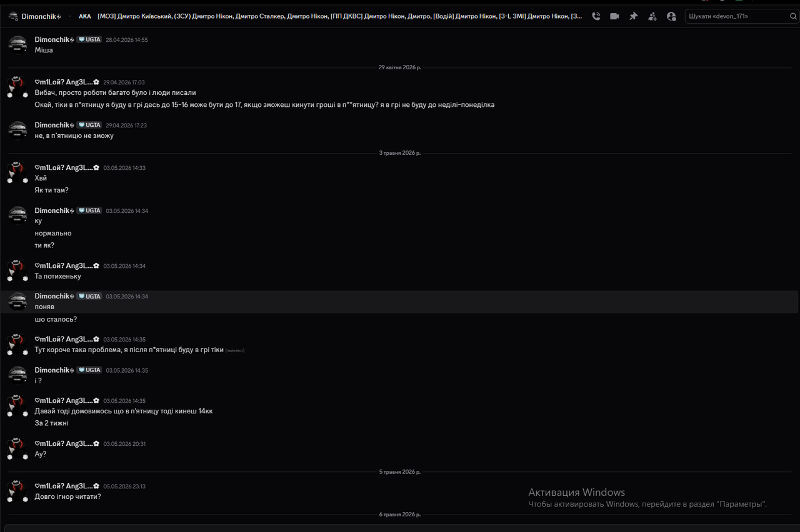
Task: Open the avatar next to the message 'Міша'
Action: click(17, 44)
